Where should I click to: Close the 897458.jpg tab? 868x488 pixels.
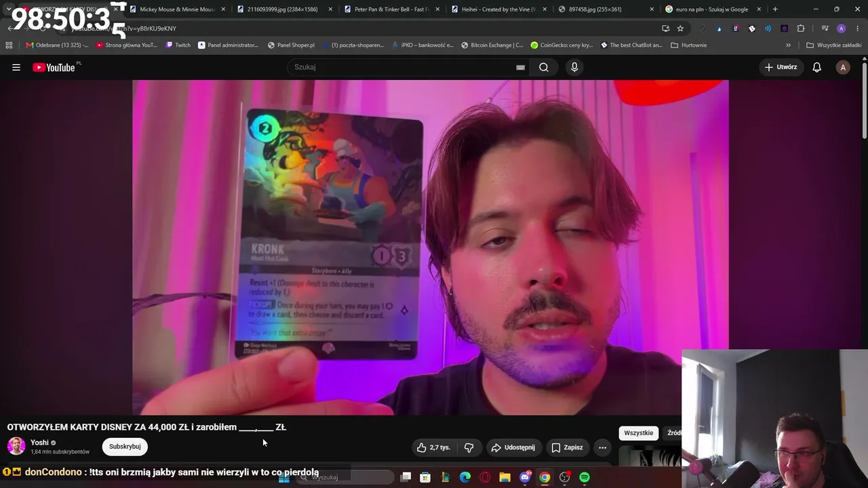[x=652, y=9]
